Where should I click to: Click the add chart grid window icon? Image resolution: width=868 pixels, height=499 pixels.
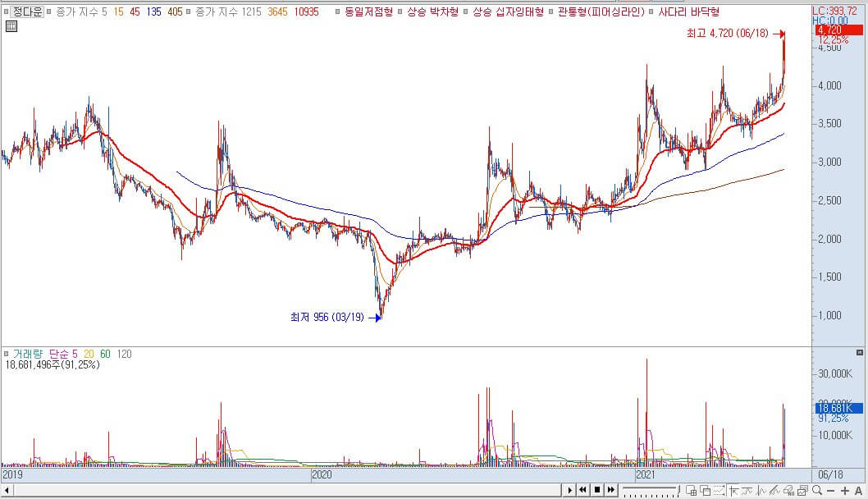coord(691,490)
